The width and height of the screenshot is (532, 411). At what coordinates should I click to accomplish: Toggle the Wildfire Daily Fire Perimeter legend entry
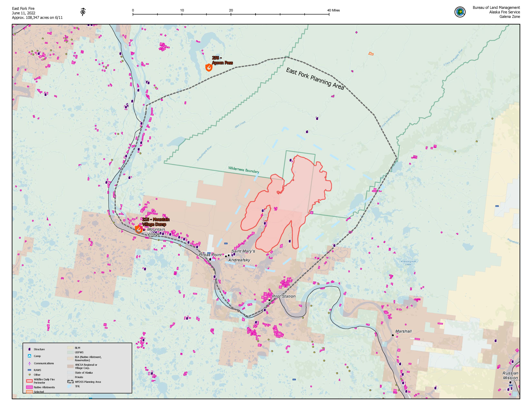[x=30, y=381]
